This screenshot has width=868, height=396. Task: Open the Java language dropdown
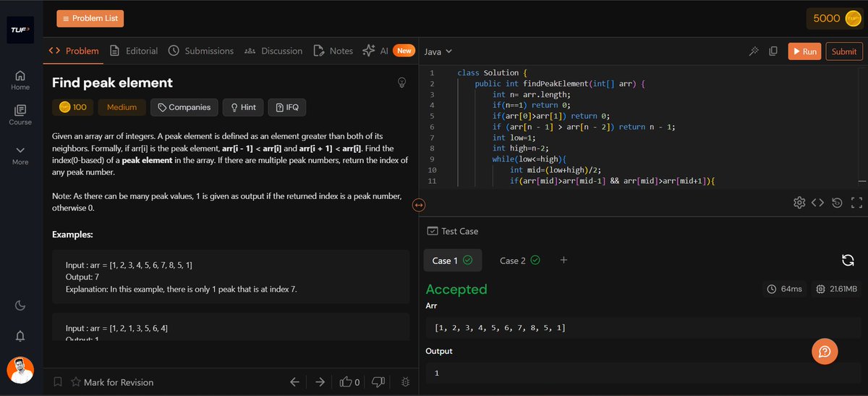tap(438, 51)
